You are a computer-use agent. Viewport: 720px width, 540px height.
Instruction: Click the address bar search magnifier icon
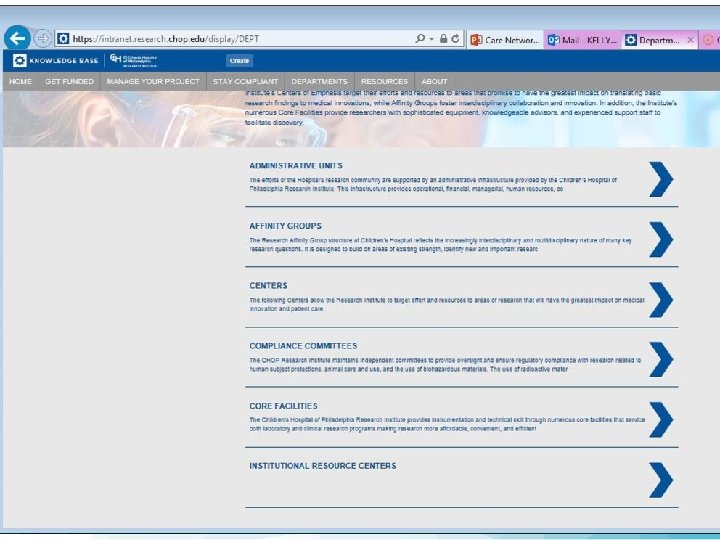coord(420,39)
